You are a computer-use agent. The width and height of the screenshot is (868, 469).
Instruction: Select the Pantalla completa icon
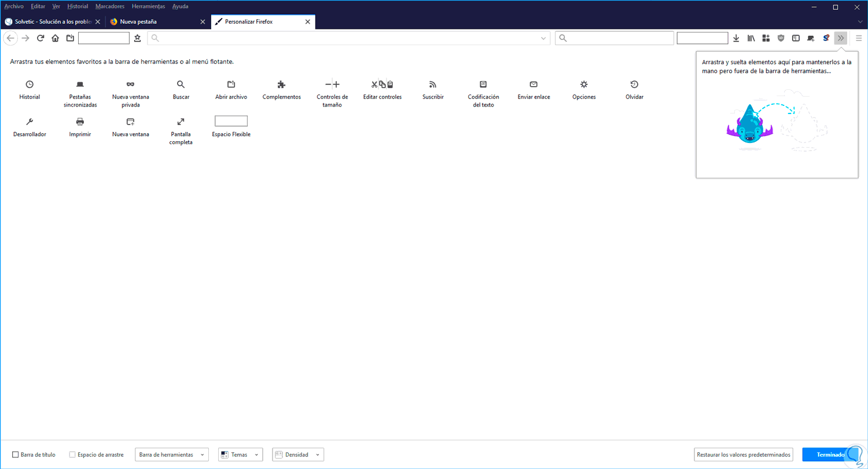pyautogui.click(x=181, y=122)
